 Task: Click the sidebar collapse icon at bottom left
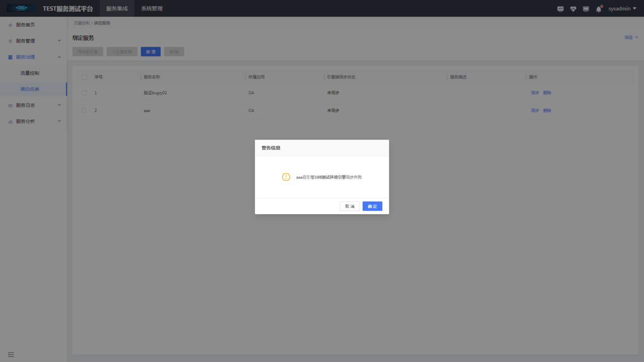click(x=11, y=354)
